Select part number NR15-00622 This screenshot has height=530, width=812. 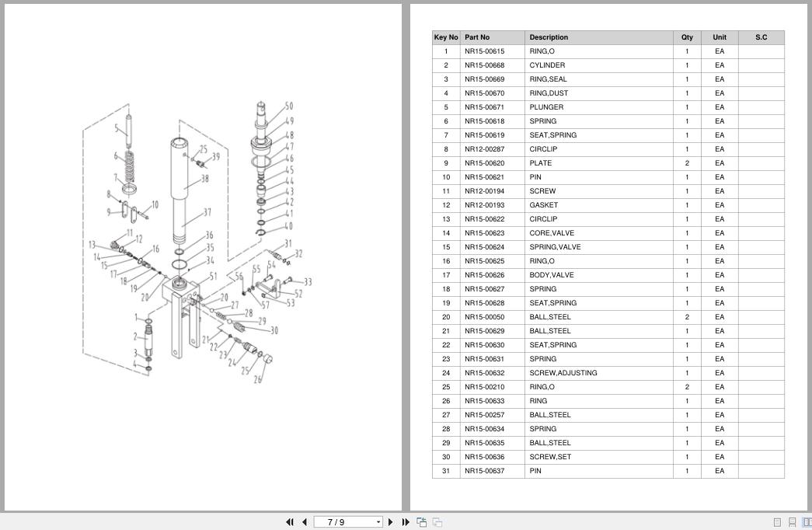[x=484, y=219]
